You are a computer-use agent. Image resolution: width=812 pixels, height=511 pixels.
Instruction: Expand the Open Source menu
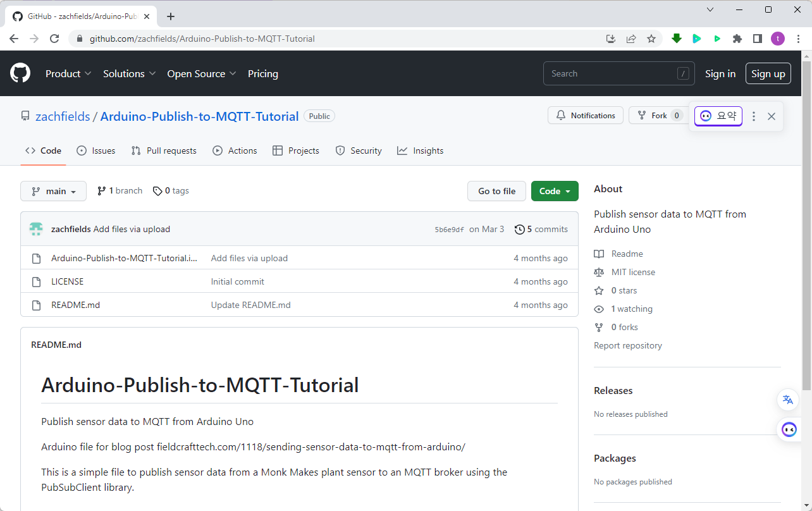click(202, 73)
